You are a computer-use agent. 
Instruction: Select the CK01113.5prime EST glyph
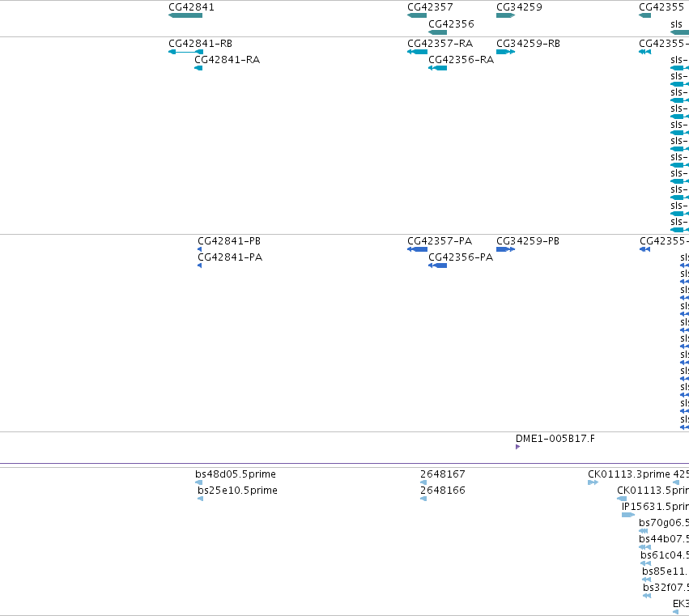tap(622, 499)
